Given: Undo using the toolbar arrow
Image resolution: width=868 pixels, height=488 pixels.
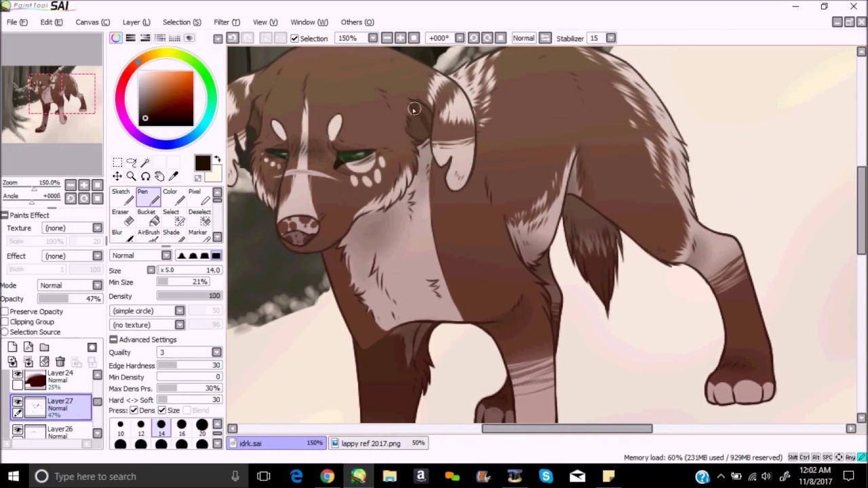Looking at the screenshot, I should pyautogui.click(x=233, y=38).
